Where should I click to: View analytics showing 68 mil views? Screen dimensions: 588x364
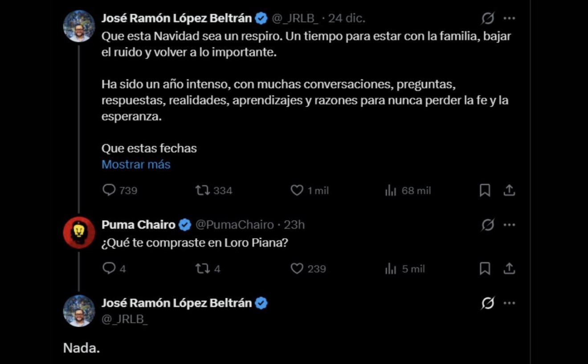(391, 191)
